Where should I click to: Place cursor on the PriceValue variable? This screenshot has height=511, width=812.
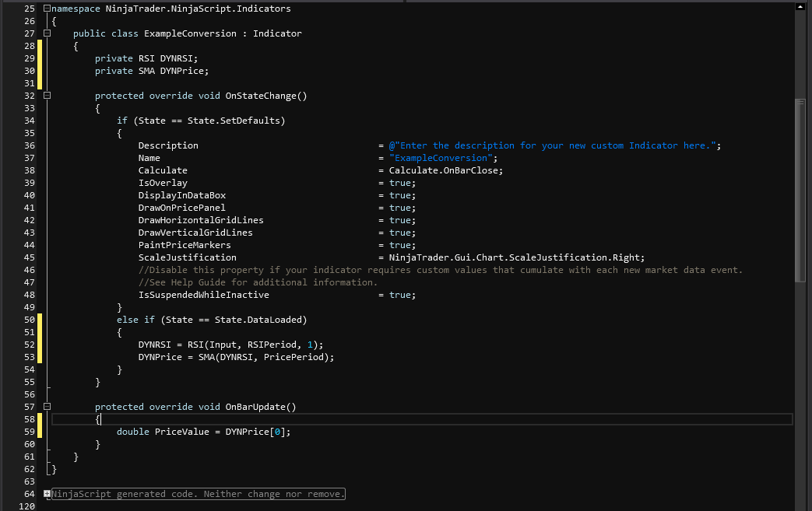click(181, 432)
